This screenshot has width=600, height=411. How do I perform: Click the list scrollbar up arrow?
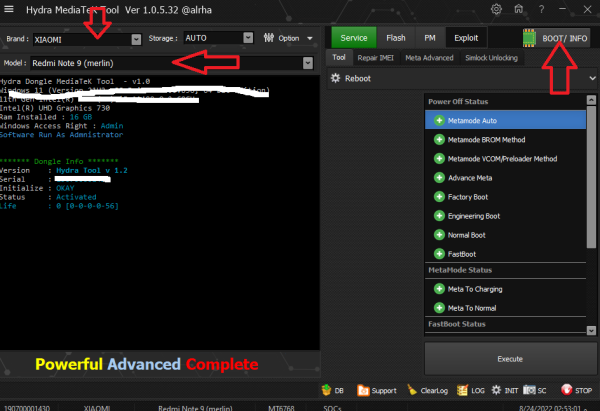click(591, 100)
